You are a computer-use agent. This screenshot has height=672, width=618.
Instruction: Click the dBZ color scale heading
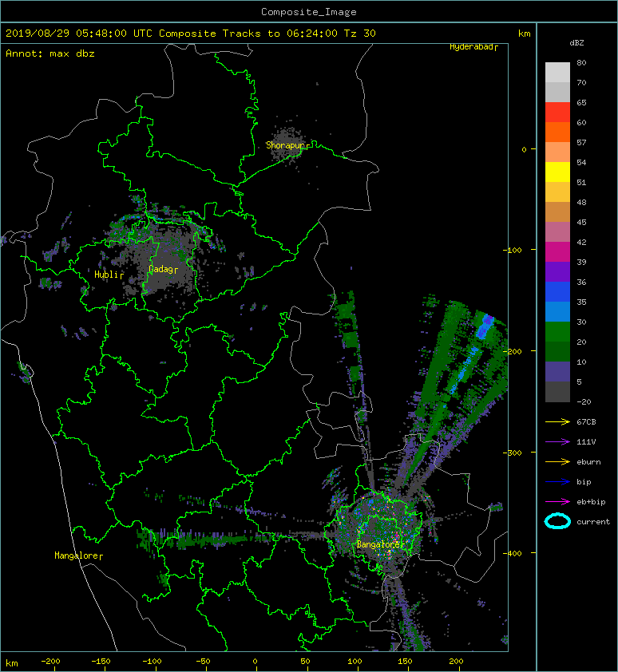tap(576, 43)
